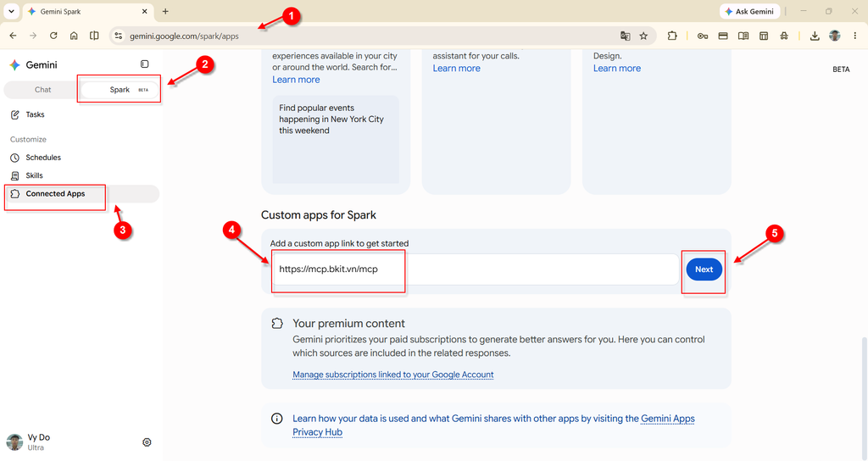
Task: Select the New York City events prompt
Action: [x=336, y=140]
